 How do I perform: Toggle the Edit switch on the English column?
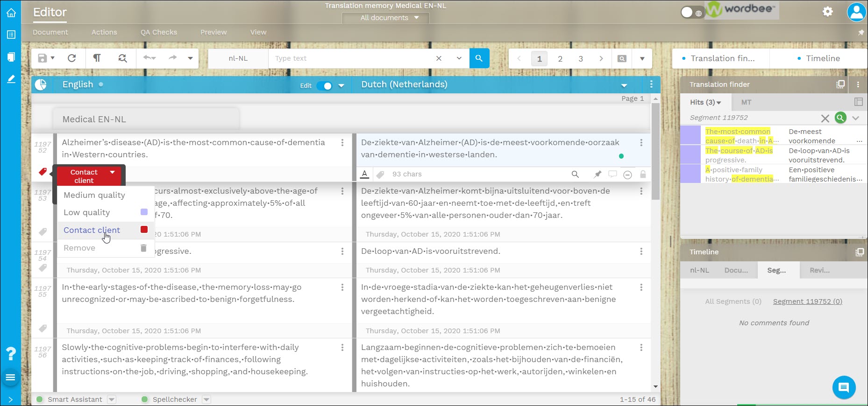point(324,85)
